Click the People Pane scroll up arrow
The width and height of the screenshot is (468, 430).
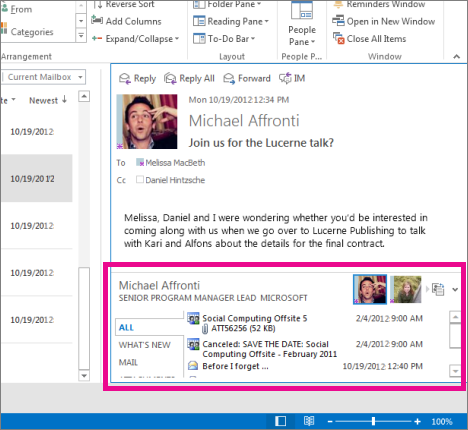[x=455, y=317]
